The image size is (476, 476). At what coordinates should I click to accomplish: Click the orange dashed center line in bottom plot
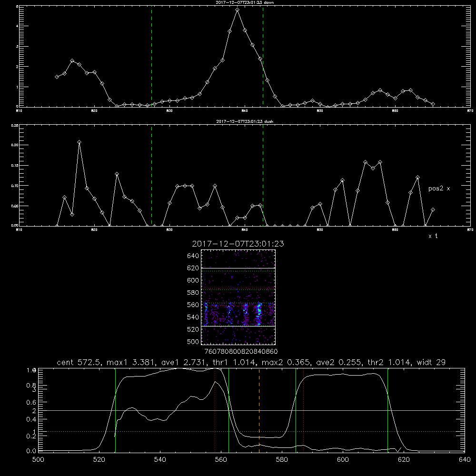[259, 410]
